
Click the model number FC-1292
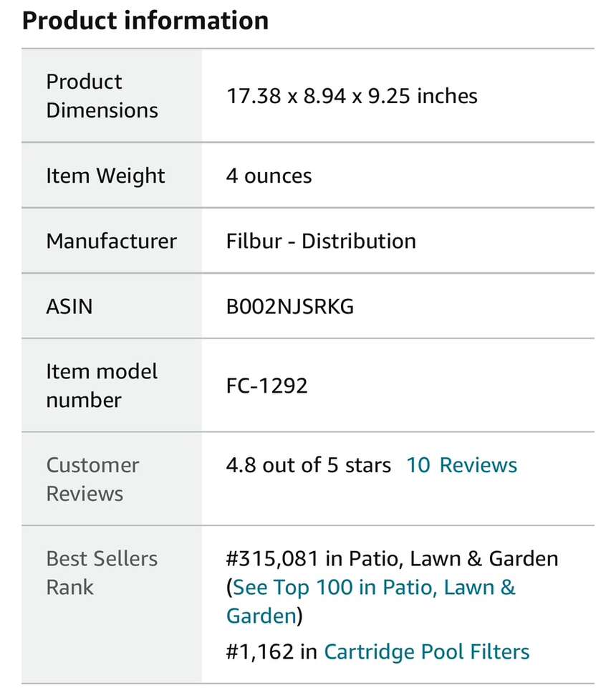pos(266,386)
